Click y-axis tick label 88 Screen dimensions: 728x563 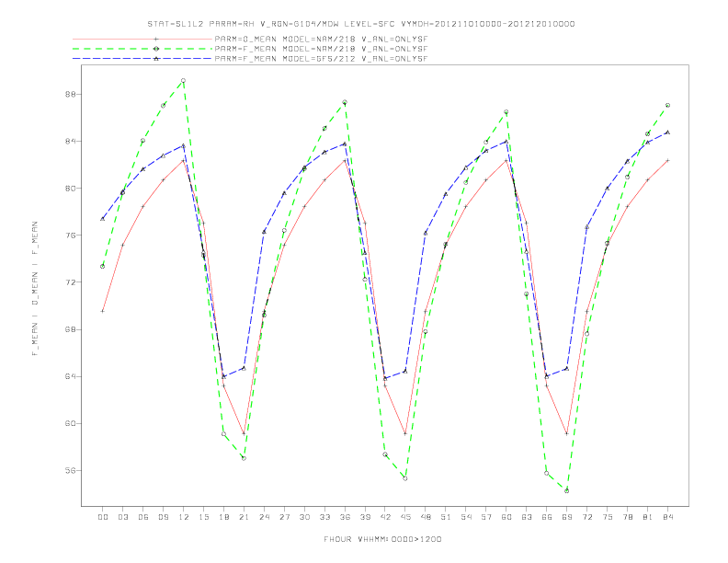coord(71,95)
